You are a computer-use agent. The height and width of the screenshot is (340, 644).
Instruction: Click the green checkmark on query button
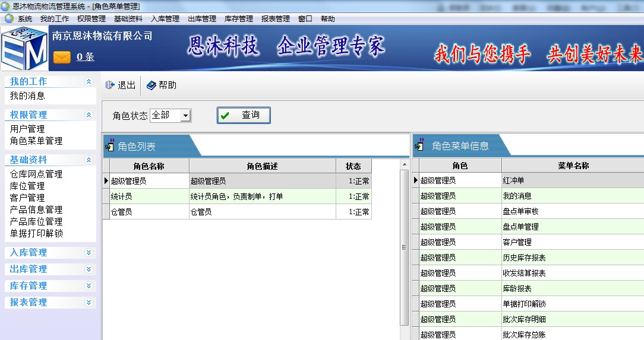225,116
